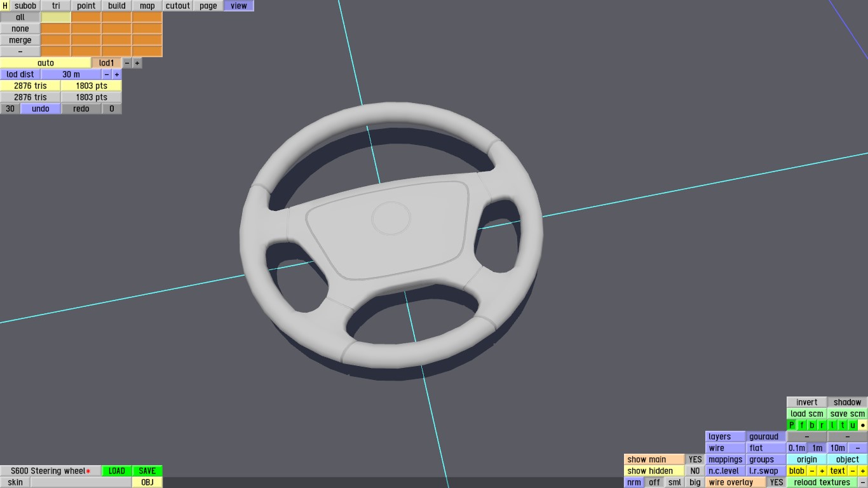Redo the last undone edit
This screenshot has height=488, width=868.
point(81,109)
